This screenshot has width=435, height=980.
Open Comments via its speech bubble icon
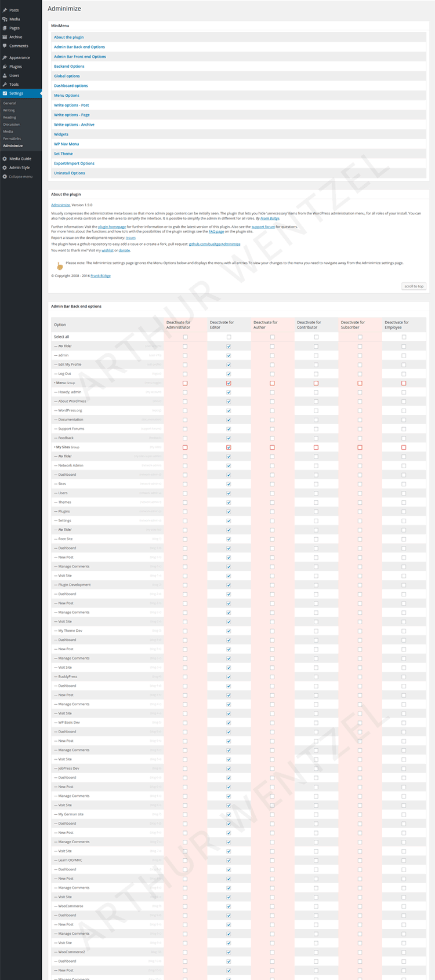[x=5, y=46]
